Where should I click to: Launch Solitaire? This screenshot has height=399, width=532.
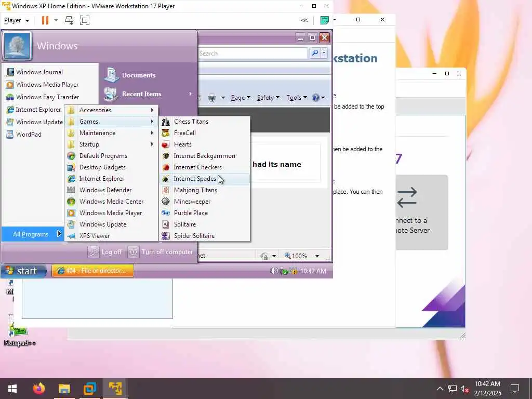coord(205,224)
